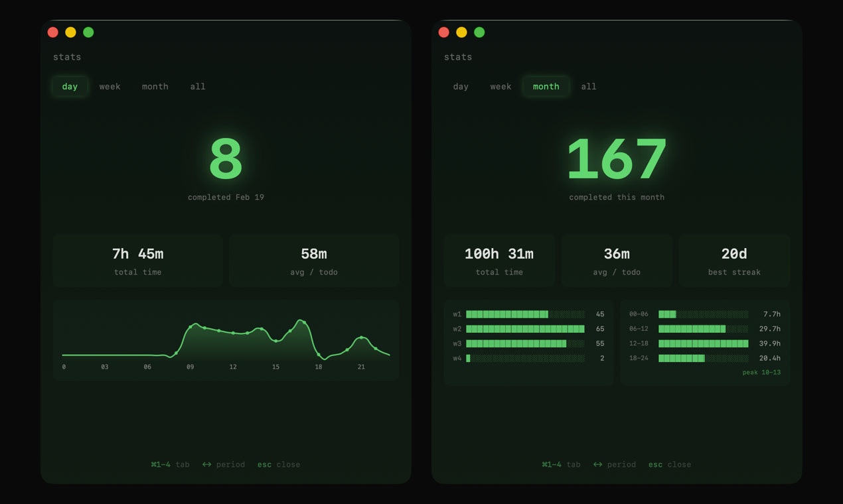The image size is (843, 504).
Task: Select the day tab in left window
Action: pyautogui.click(x=70, y=86)
